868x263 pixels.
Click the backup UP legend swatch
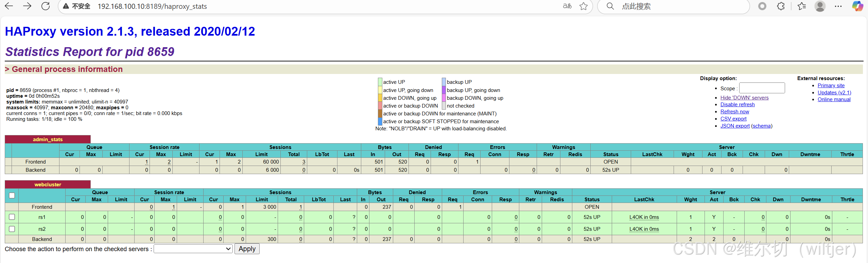click(x=444, y=82)
